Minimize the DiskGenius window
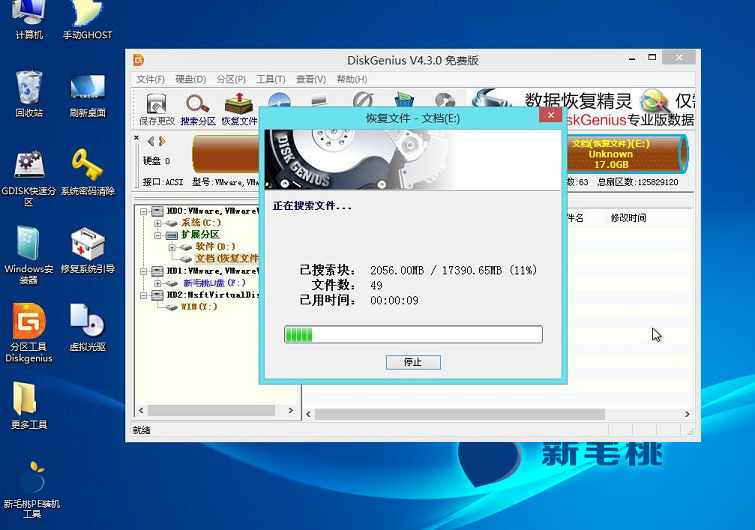 click(632, 58)
